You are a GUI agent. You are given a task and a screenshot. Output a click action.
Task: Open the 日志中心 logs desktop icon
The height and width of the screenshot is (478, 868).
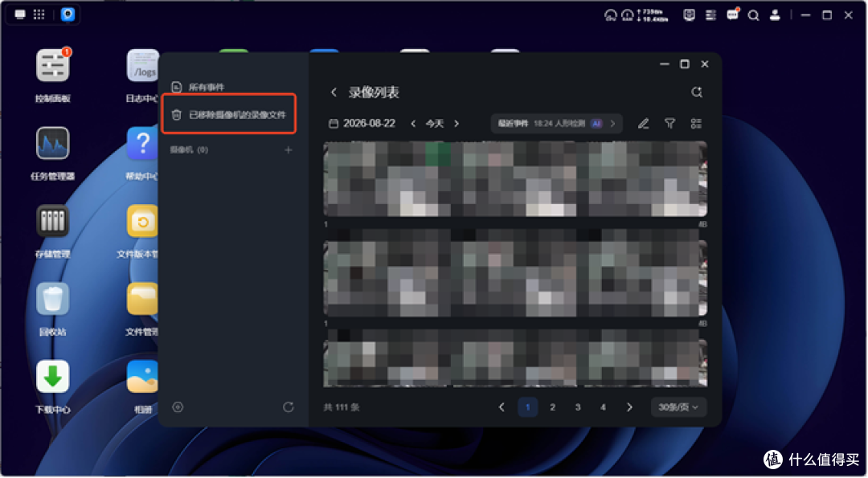pyautogui.click(x=143, y=67)
